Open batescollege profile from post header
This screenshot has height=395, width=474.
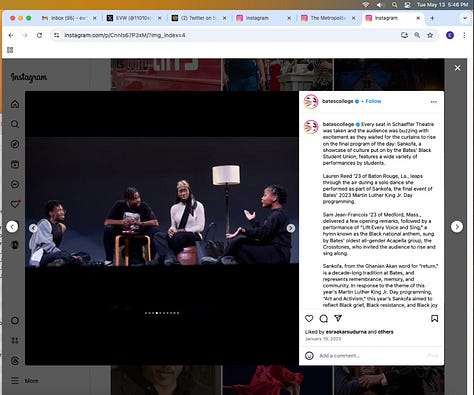(338, 101)
